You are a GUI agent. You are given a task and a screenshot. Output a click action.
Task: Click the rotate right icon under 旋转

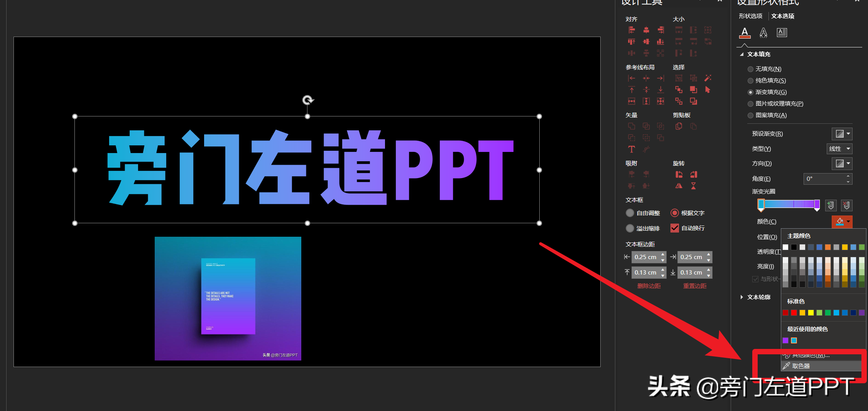[x=694, y=174]
